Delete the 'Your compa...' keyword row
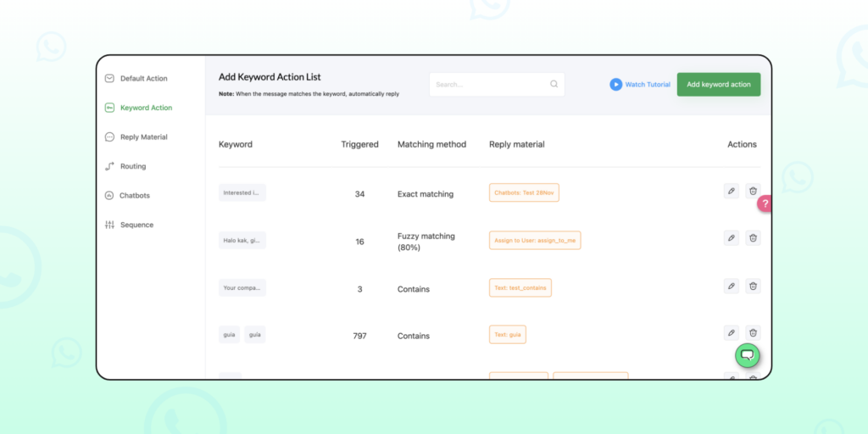 753,287
